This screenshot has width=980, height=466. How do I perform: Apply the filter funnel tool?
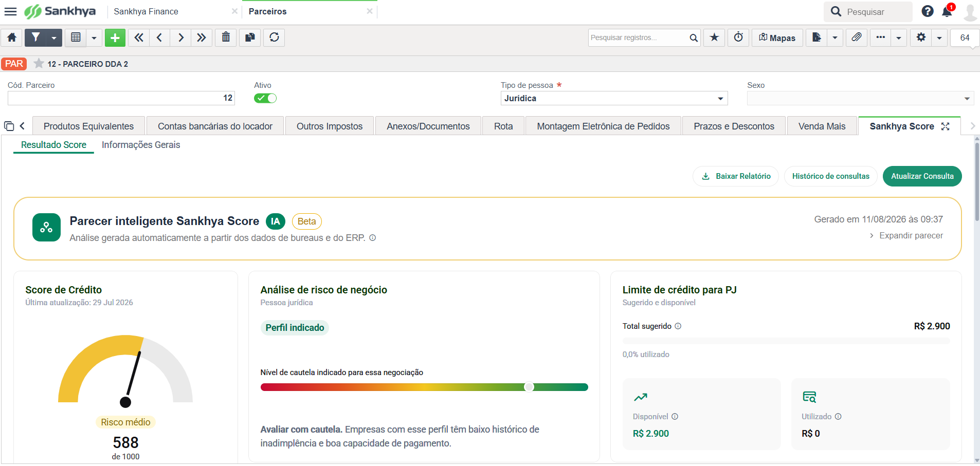(35, 38)
